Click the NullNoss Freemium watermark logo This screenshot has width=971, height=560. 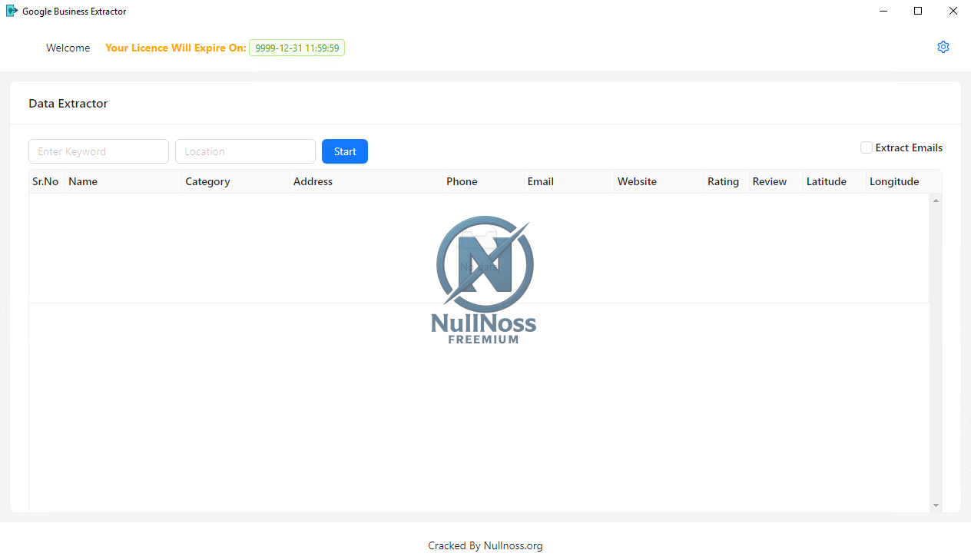(x=485, y=279)
